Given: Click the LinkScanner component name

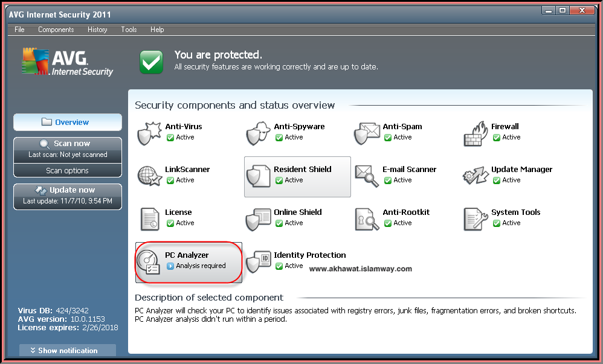Looking at the screenshot, I should 187,169.
